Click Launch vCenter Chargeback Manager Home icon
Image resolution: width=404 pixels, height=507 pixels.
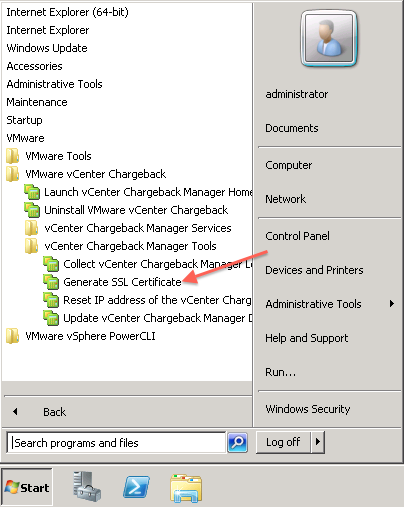(32, 192)
